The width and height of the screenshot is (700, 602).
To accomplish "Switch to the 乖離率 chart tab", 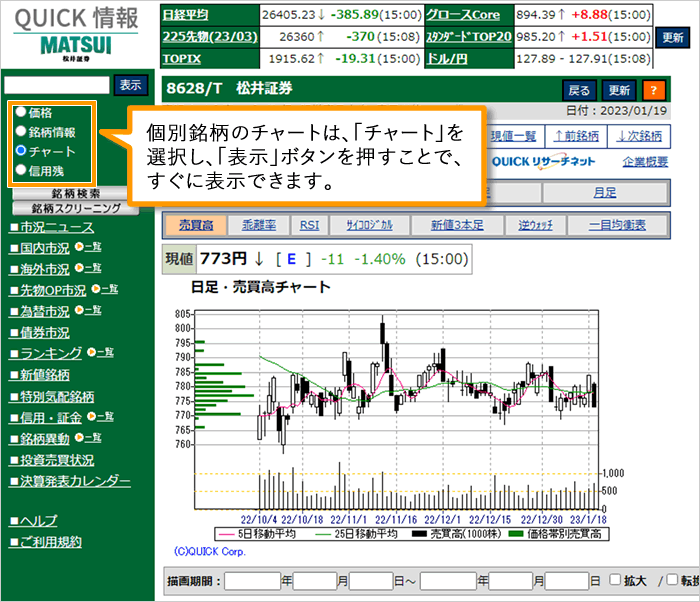I will [x=259, y=225].
